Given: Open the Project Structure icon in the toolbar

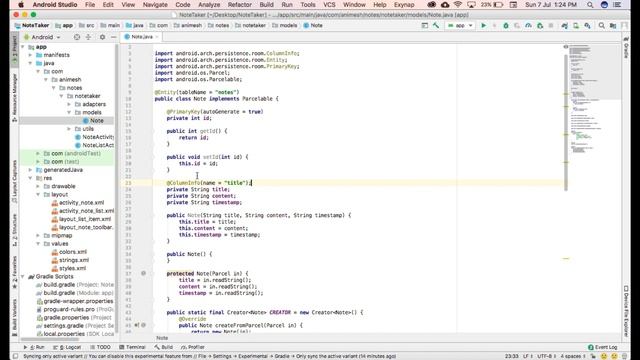Looking at the screenshot, I should (613, 25).
